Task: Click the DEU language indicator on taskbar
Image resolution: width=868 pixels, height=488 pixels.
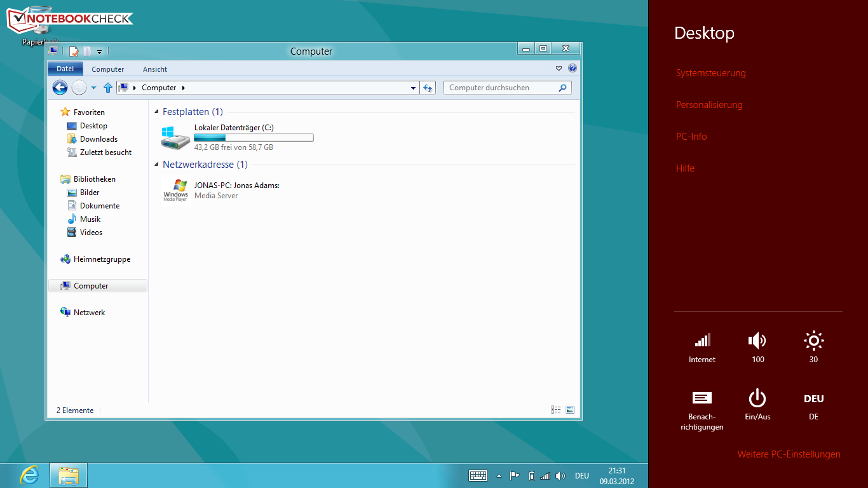Action: pos(582,475)
